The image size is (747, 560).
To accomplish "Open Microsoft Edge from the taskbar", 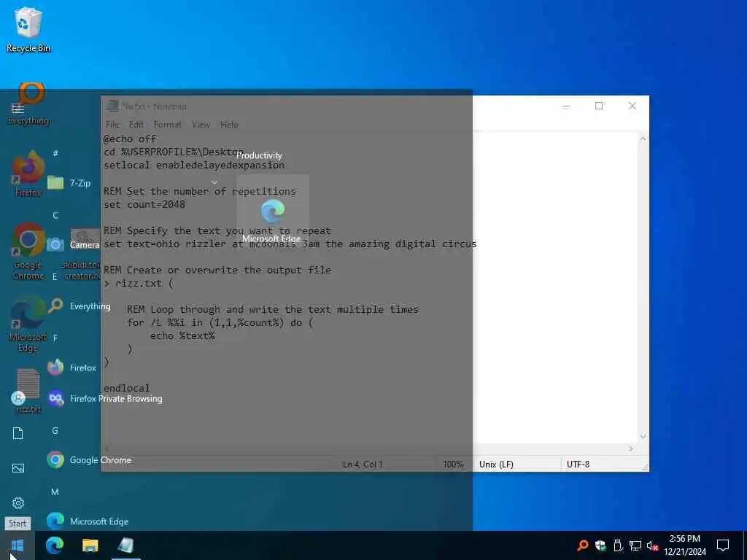I will (x=54, y=545).
